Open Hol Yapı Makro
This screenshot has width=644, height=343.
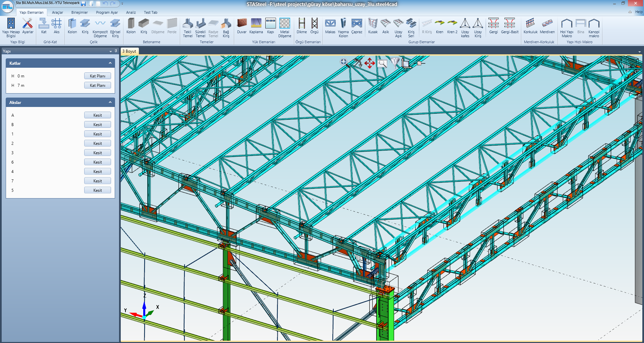[x=567, y=28]
